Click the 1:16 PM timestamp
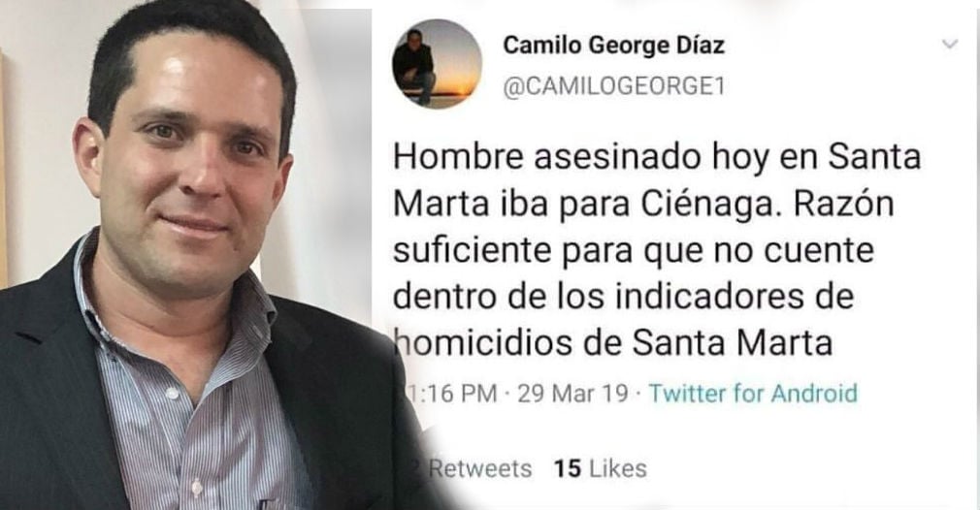The height and width of the screenshot is (510, 980). click(450, 394)
